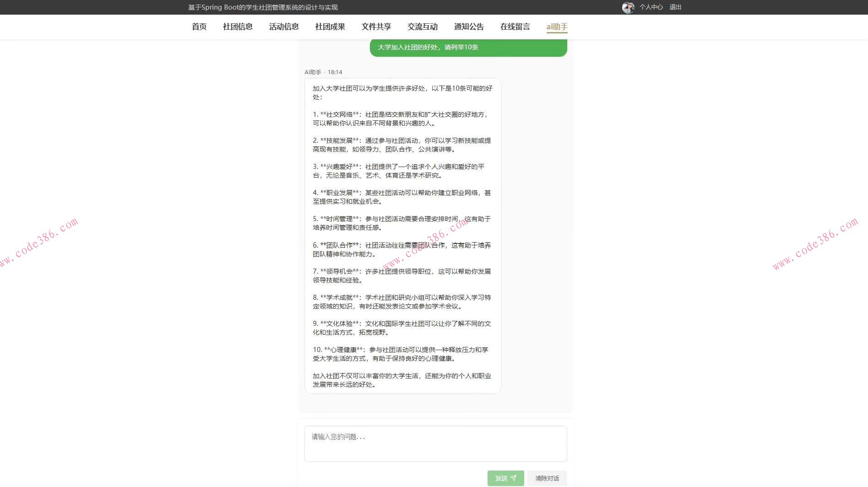Open the 个人中心 personal center
Viewport: 868px width, 487px height.
pos(651,7)
